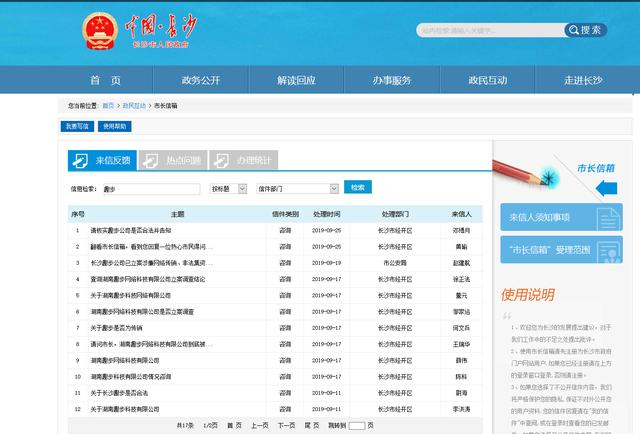Open 政务公开 in the navigation bar
640x434 pixels.
point(201,80)
